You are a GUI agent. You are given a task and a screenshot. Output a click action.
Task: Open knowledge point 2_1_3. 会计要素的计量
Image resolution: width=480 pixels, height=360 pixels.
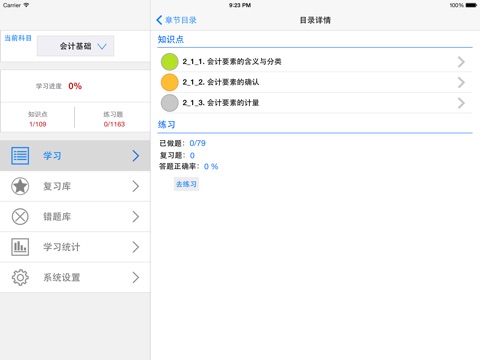coord(315,103)
